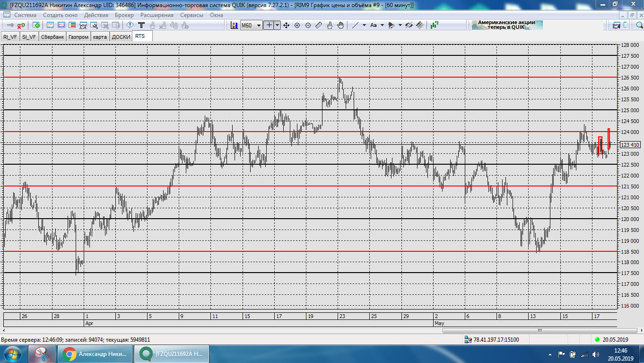644x363 pixels.
Task: Click the quote table toolbar icon with red and green rows
Action: pos(72,25)
